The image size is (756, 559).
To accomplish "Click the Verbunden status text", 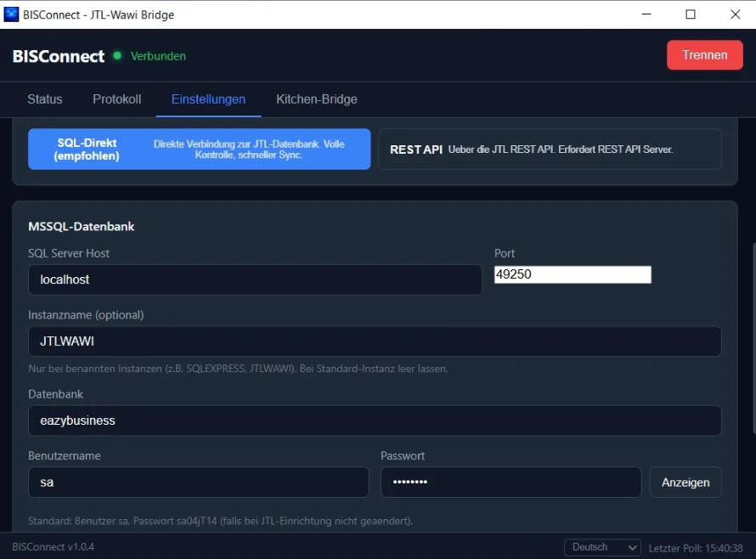I will [158, 56].
